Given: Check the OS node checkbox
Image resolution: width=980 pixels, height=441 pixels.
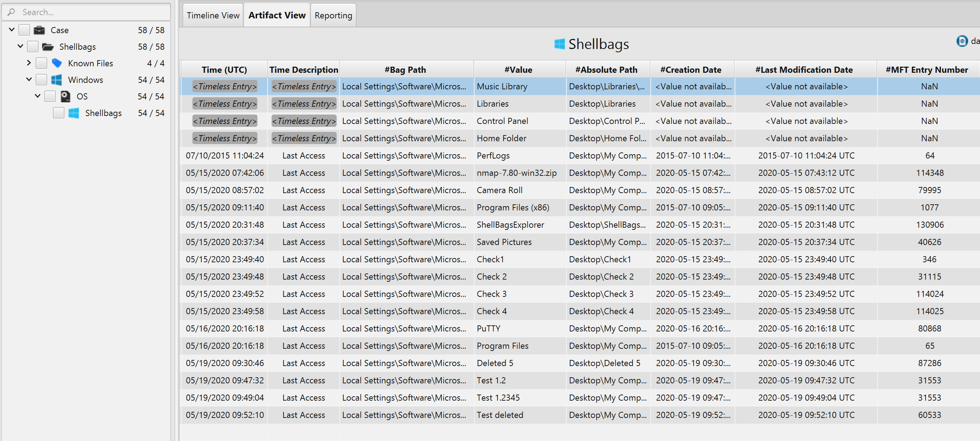Looking at the screenshot, I should click(x=50, y=96).
